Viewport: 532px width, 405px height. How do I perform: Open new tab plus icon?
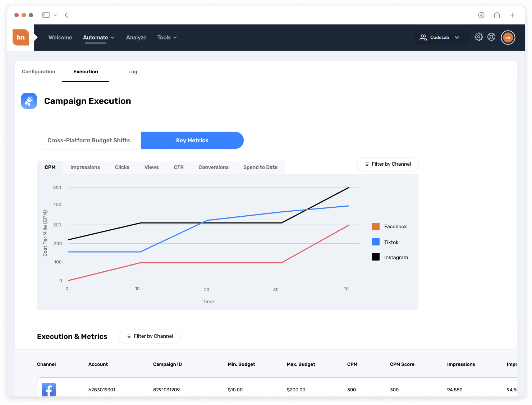512,15
